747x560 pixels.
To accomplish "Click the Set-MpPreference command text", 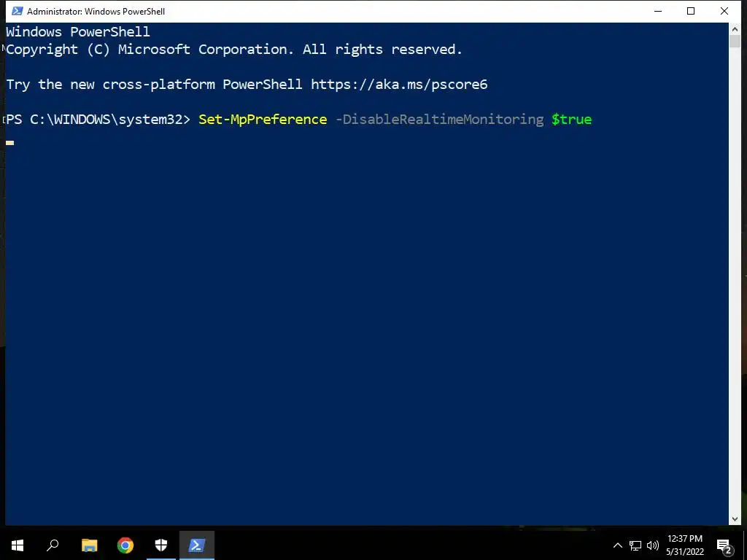I will pos(263,119).
